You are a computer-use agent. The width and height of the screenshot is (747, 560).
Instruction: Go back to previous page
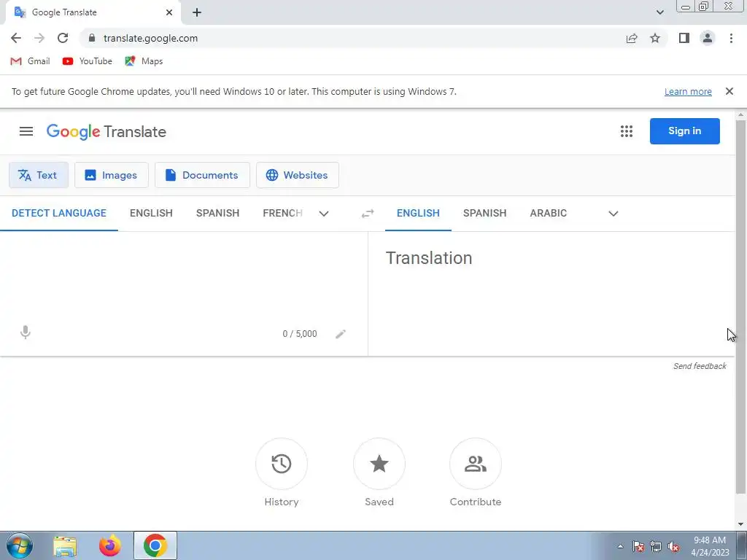point(16,38)
